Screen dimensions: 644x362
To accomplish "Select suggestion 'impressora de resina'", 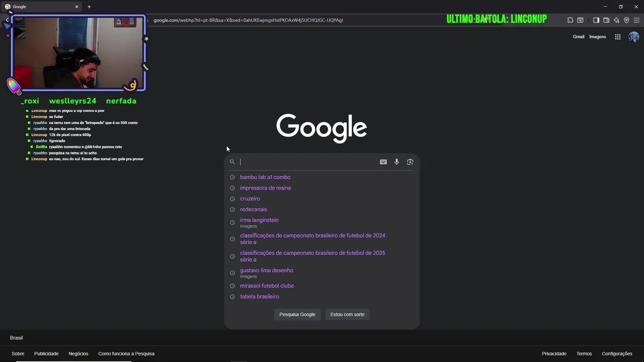I will coord(321,188).
